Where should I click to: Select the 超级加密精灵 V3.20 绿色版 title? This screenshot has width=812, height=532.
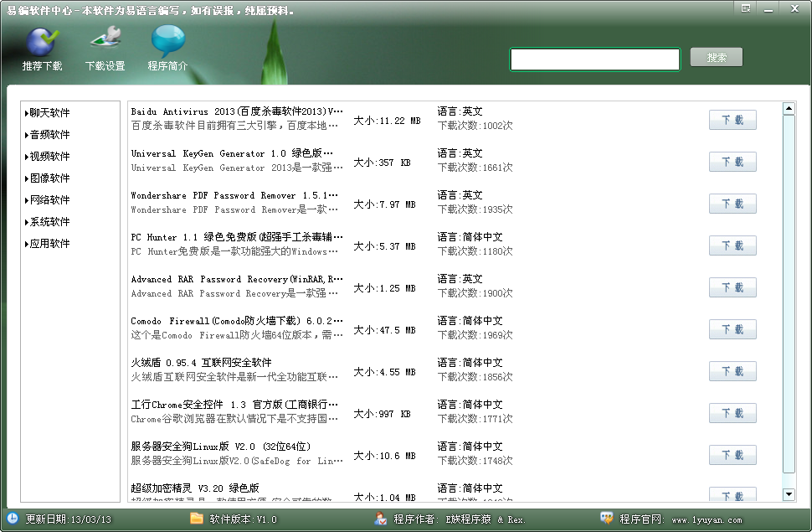coord(195,488)
